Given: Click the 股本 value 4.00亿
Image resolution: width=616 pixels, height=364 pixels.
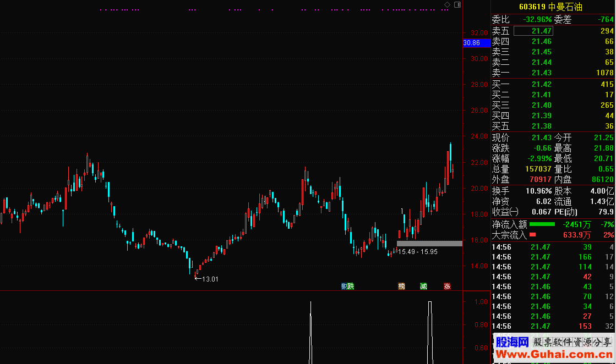Looking at the screenshot, I should click(602, 191).
